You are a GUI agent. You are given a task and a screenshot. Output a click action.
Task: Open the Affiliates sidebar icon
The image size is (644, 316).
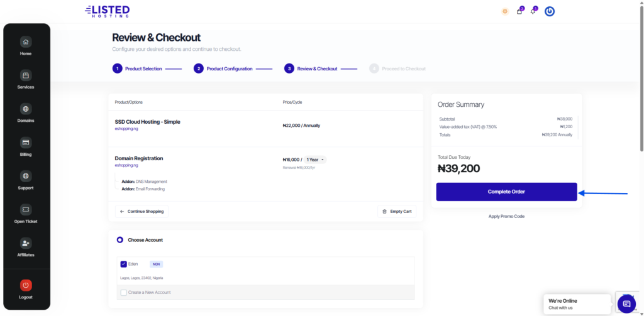coord(26,243)
